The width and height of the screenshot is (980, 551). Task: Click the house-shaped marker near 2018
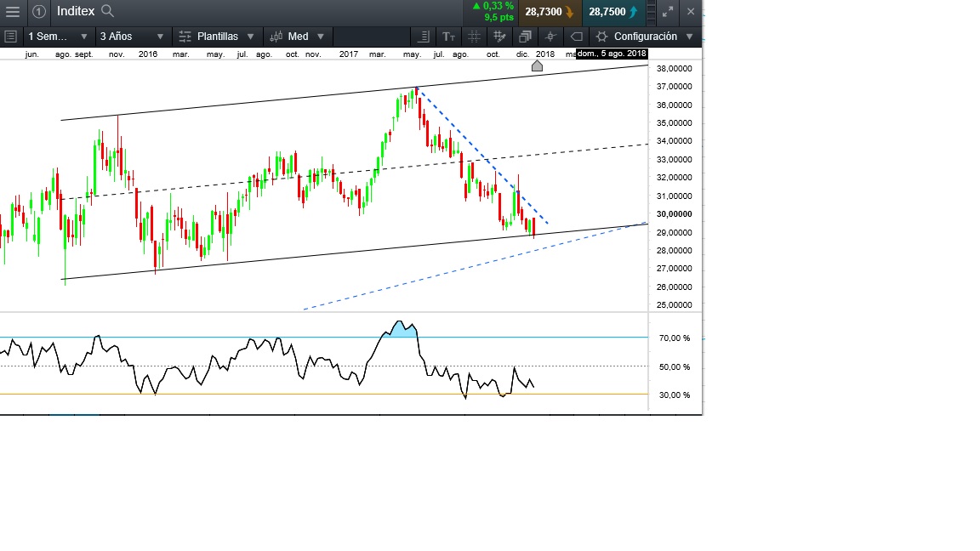click(x=537, y=65)
